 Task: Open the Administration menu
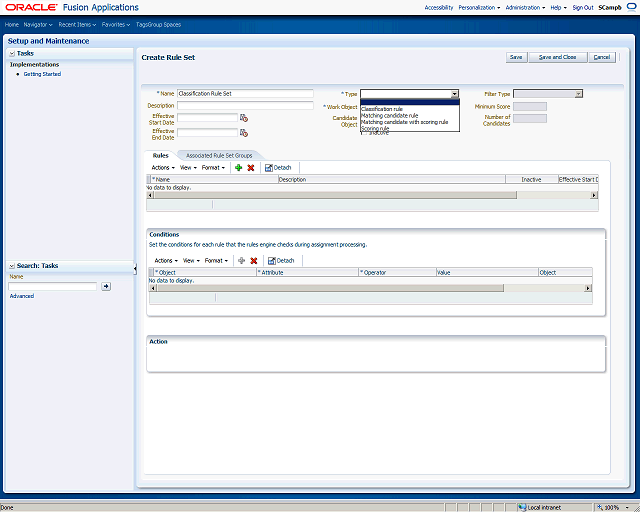pos(525,7)
